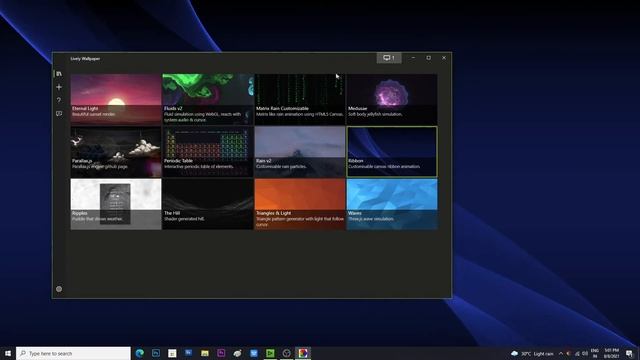Select the Rain v2 wallpaper
Viewport: 640px width, 360px height.
(300, 151)
